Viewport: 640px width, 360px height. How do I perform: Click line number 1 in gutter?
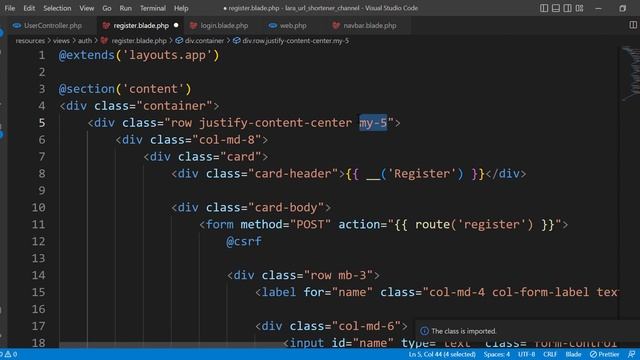point(42,55)
